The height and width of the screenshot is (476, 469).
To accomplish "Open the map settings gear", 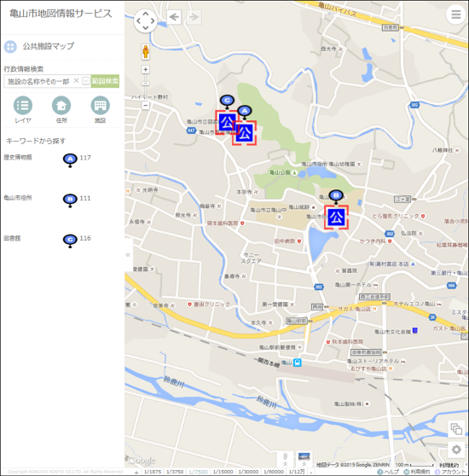I will [456, 450].
